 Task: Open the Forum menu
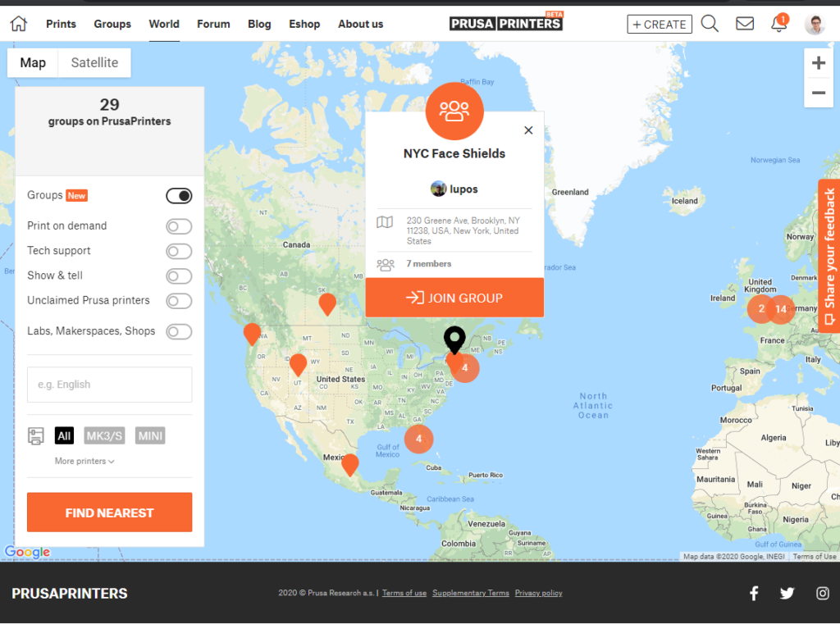[213, 24]
